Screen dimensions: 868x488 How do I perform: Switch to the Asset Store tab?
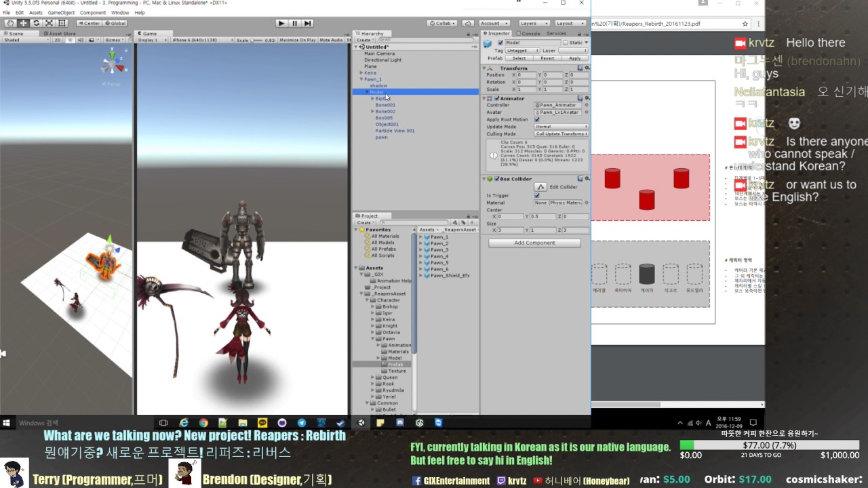pos(61,33)
